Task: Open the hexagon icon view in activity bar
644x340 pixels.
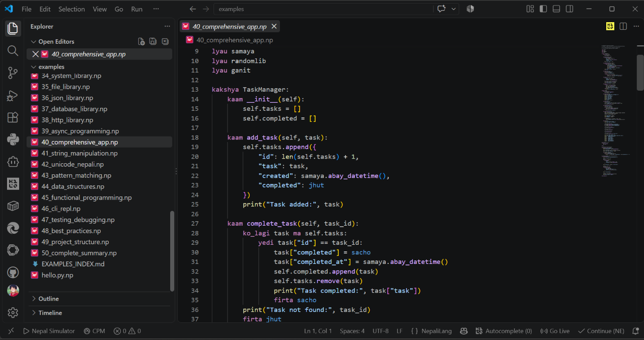Action: tap(13, 250)
